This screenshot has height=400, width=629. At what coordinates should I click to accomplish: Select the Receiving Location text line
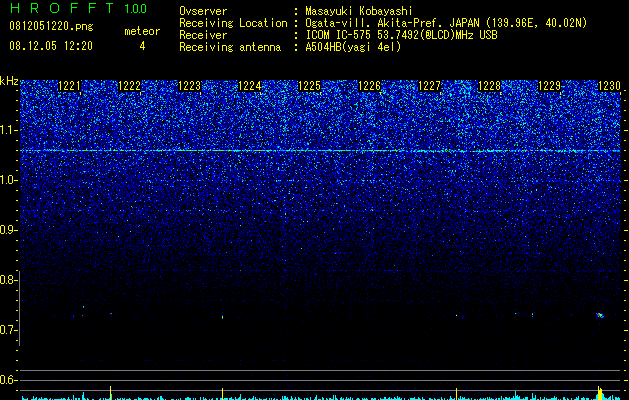(x=383, y=23)
